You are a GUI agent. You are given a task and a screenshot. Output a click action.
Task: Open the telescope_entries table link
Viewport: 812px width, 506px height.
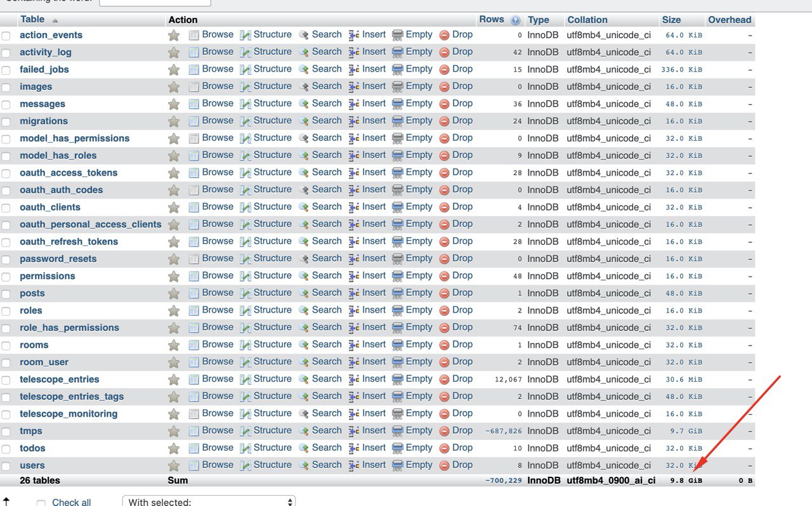click(60, 380)
